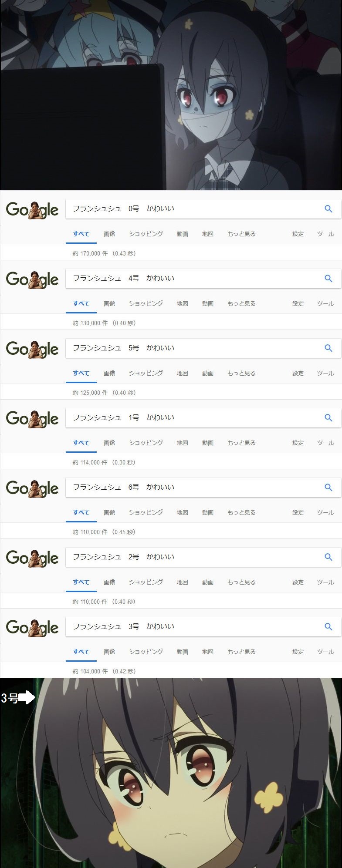The height and width of the screenshot is (868, 342).
Task: Click the Google doodle logo beside the 2号 search
Action: [32, 558]
